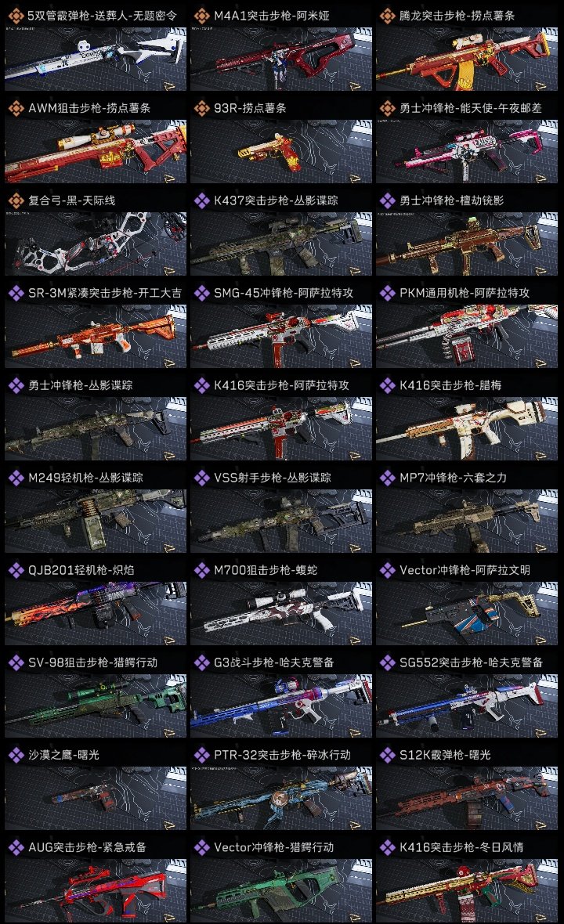Image resolution: width=564 pixels, height=924 pixels.
Task: Click the purple rarity icon beside MP7冲锋枪-六套之力
Action: [x=387, y=478]
